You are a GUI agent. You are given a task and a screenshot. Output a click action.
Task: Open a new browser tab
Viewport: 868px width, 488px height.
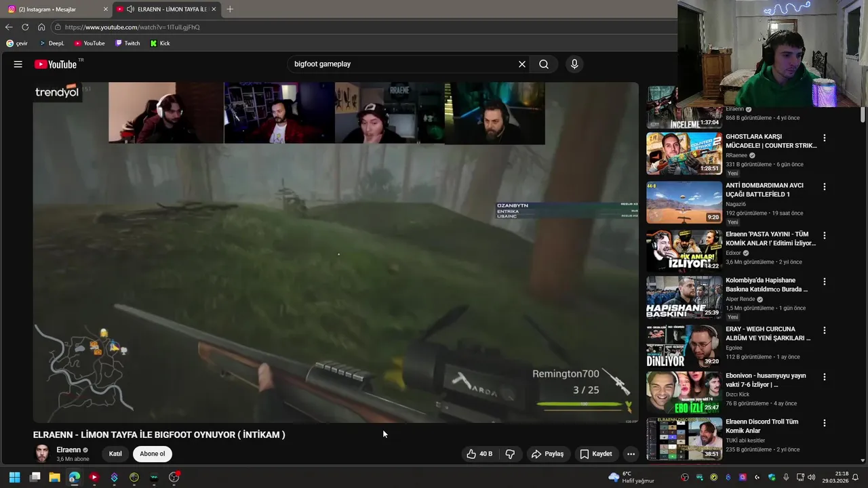(230, 9)
